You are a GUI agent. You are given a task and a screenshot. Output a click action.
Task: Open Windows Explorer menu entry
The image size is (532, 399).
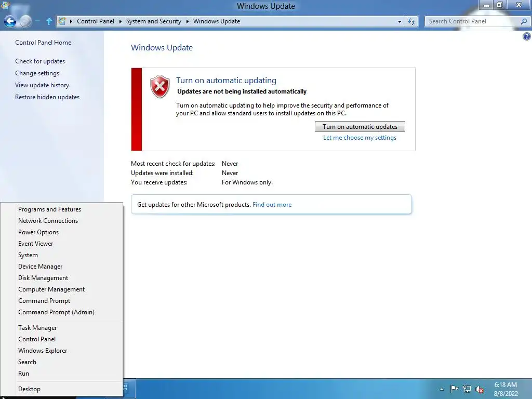pyautogui.click(x=43, y=351)
